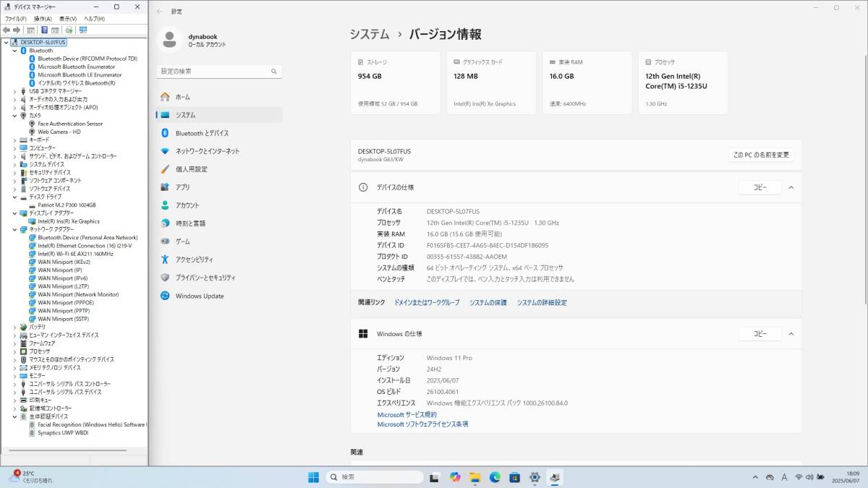Image resolution: width=868 pixels, height=488 pixels.
Task: Click この PC の名前を変更 button
Action: (x=761, y=155)
